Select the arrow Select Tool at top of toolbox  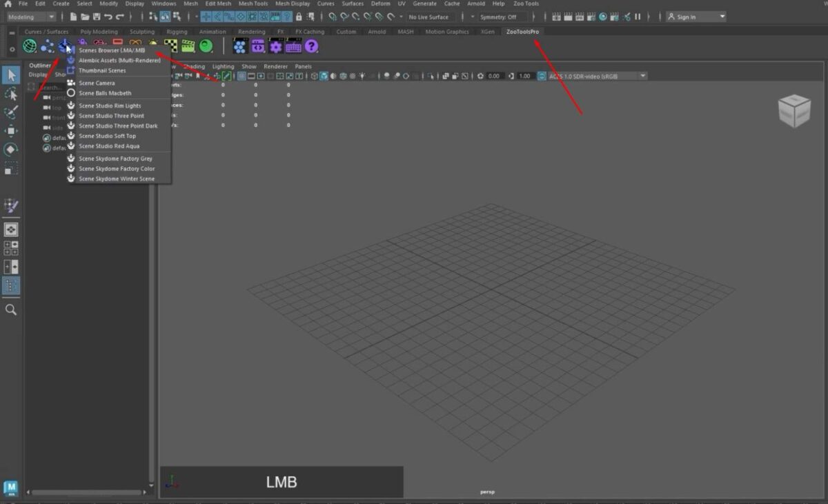click(x=10, y=74)
